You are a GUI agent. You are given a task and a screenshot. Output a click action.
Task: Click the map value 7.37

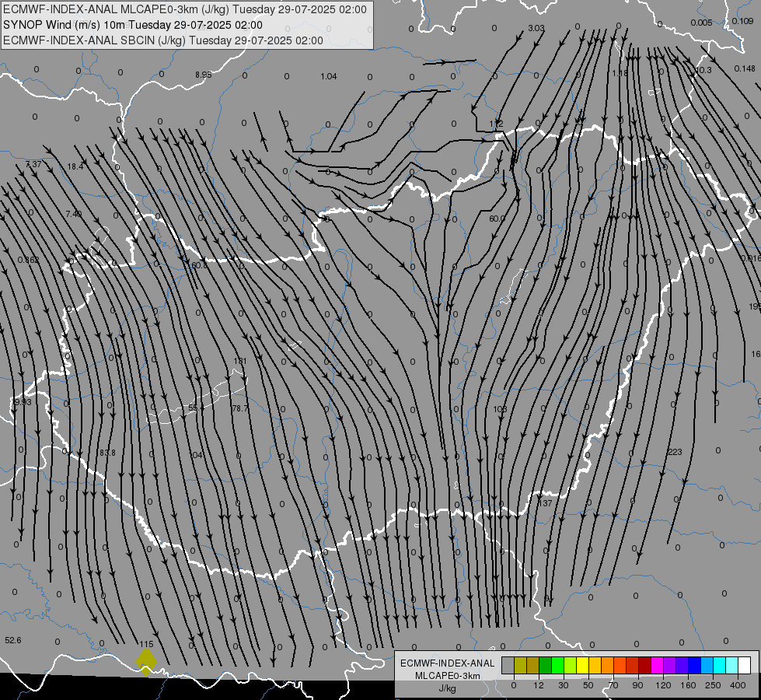pos(33,164)
